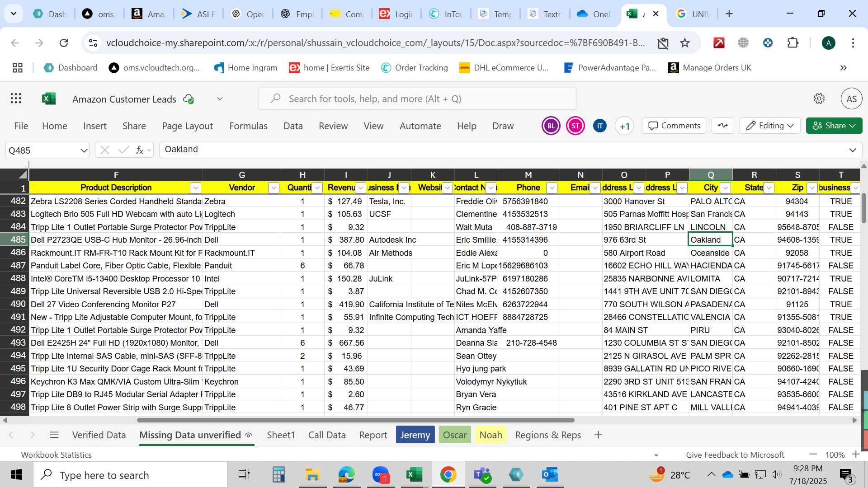Open the Chrome menu three dots

[853, 43]
